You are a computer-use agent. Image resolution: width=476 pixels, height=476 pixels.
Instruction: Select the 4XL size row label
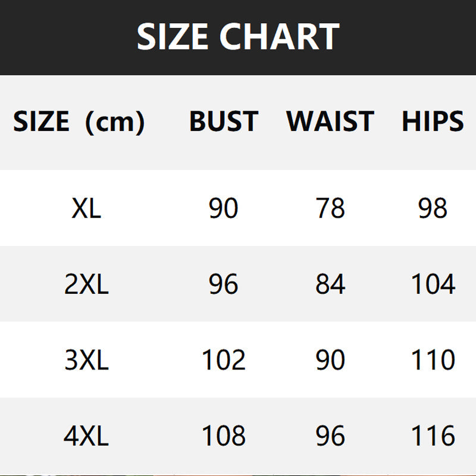coord(86,436)
